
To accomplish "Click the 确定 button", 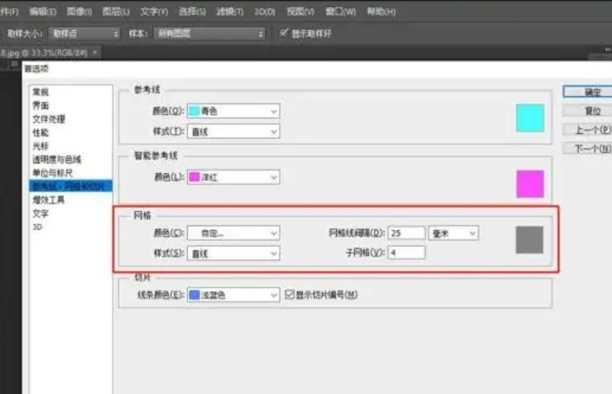I will click(x=587, y=92).
